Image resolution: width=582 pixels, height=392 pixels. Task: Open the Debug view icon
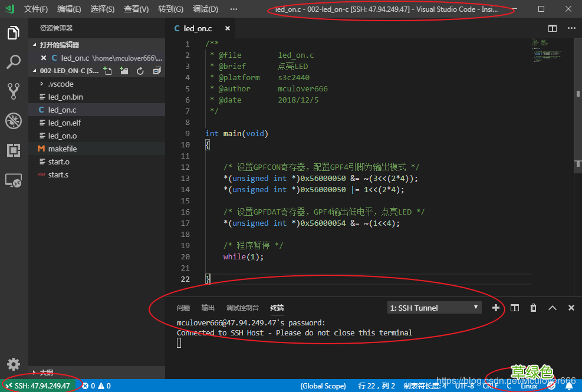(x=13, y=121)
